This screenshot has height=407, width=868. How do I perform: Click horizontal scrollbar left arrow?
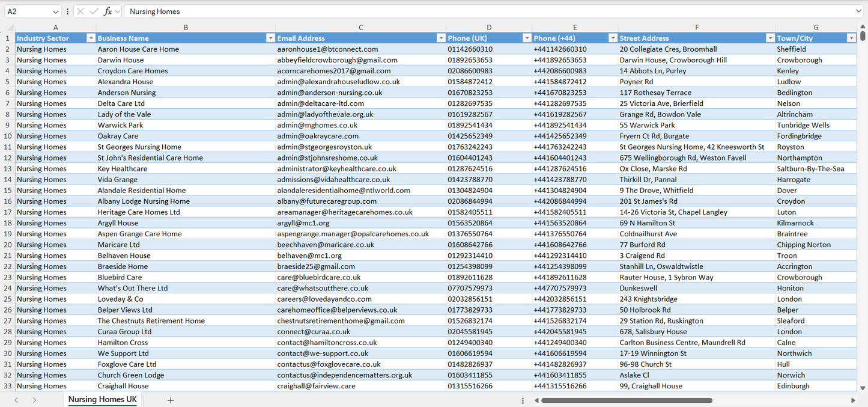(x=535, y=400)
